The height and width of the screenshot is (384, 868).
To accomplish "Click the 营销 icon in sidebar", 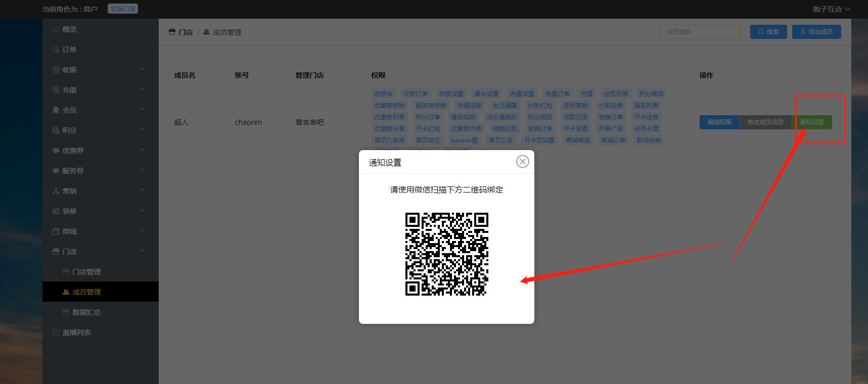I will click(x=56, y=191).
